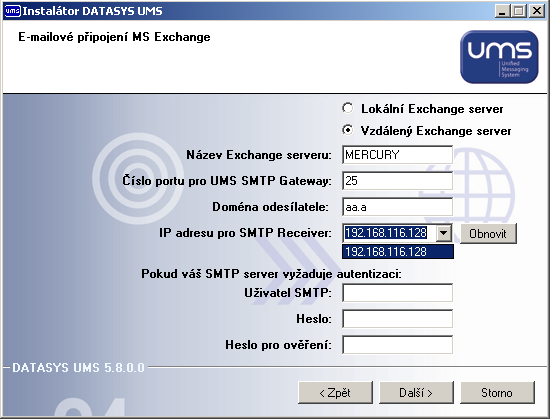Click the Název Exchange serveru field
Screen dimensions: 550x419
(x=397, y=155)
